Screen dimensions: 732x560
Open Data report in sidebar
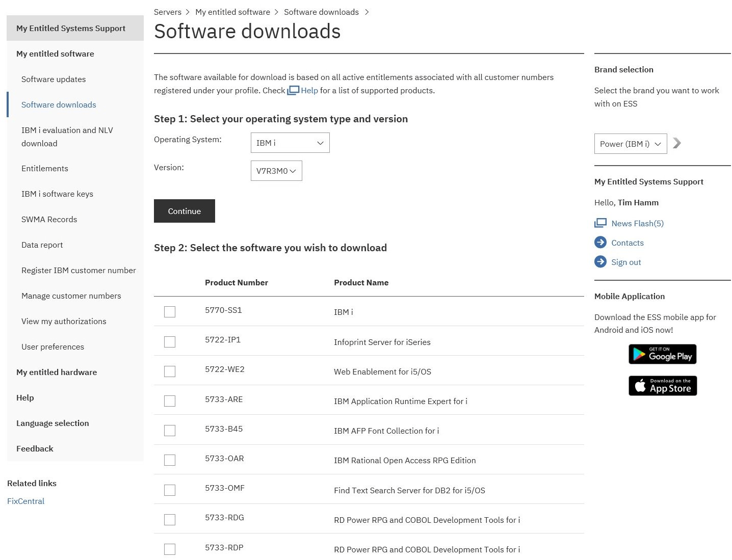click(x=42, y=245)
